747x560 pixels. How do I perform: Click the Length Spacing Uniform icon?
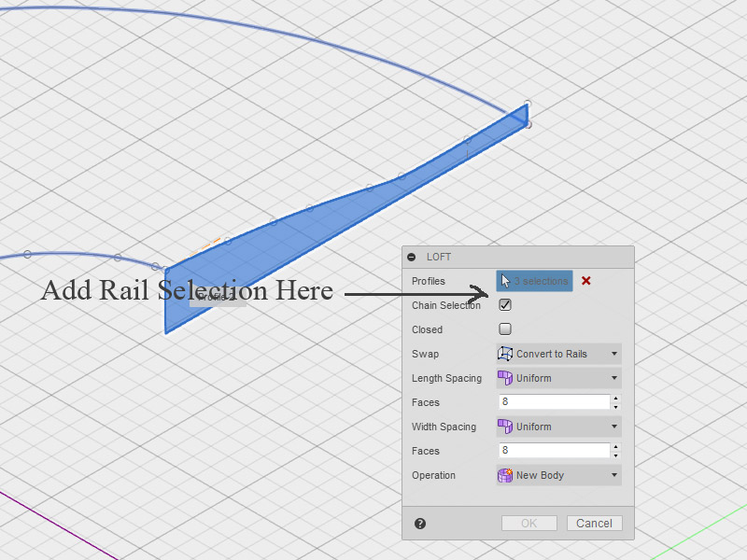coord(505,378)
